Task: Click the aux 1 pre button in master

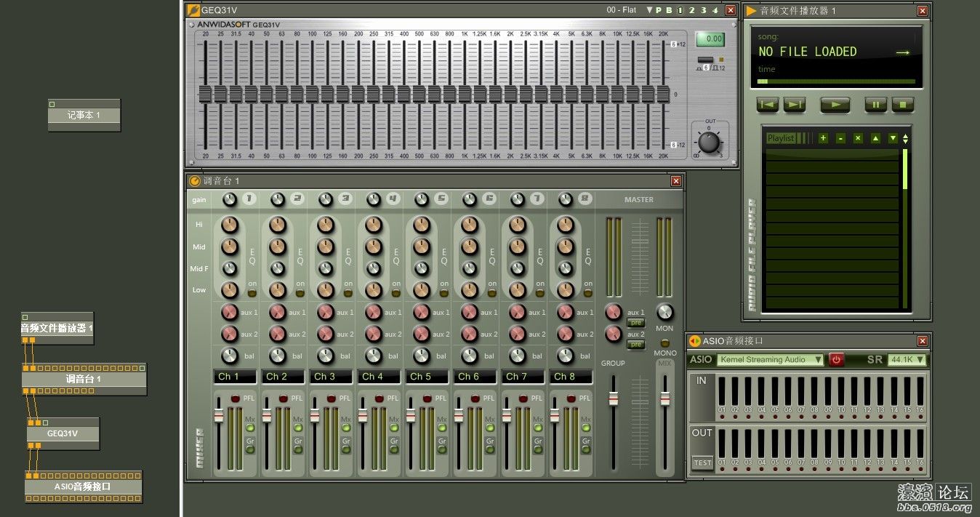Action: (x=635, y=322)
